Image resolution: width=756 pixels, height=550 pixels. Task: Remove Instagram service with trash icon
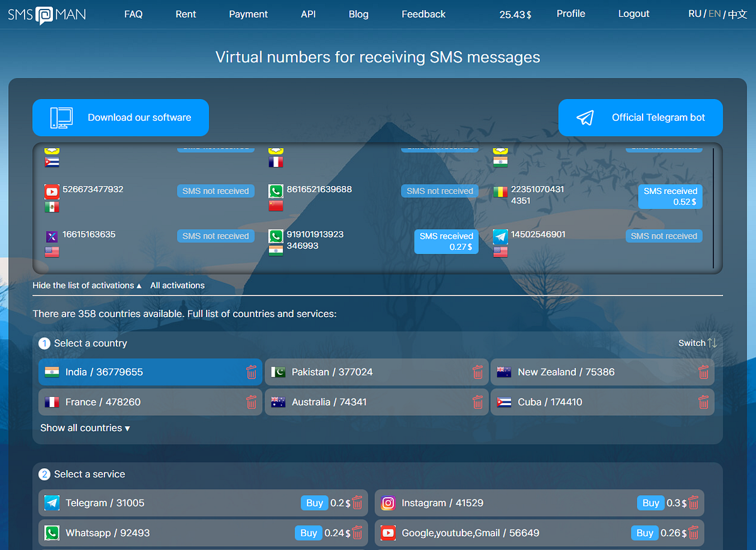tap(694, 503)
